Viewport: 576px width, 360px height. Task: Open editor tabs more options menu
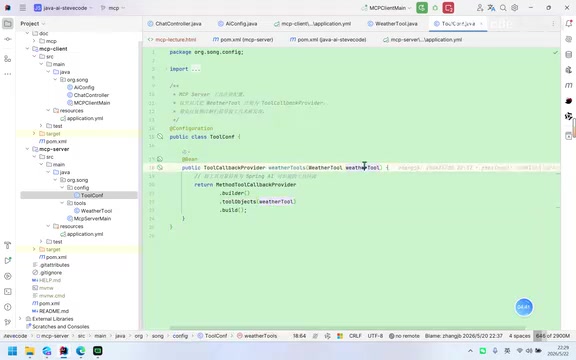coord(553,24)
